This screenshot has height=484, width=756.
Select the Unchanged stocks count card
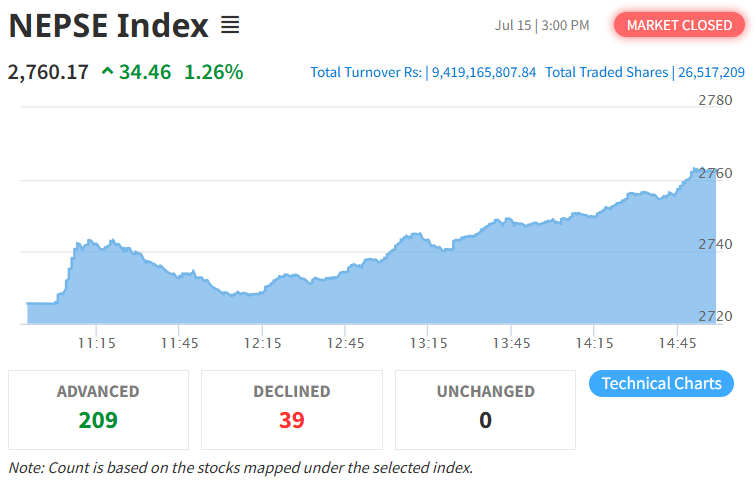click(x=485, y=409)
